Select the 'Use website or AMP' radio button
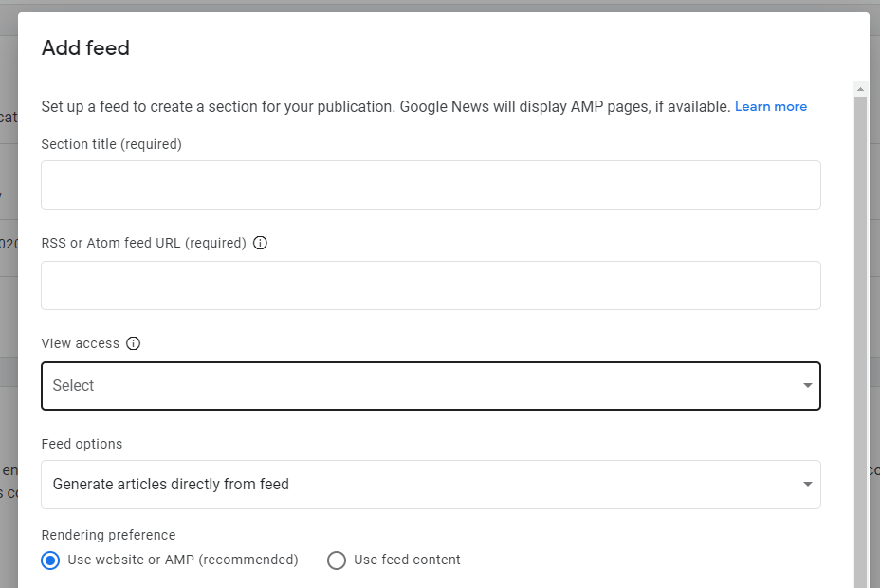Viewport: 880px width, 588px height. (50, 560)
